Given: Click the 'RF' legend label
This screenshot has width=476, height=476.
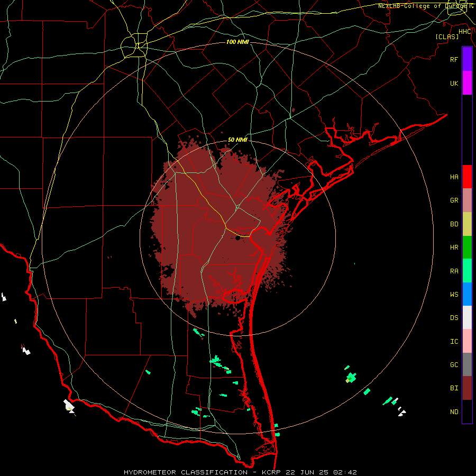Looking at the screenshot, I should [454, 59].
